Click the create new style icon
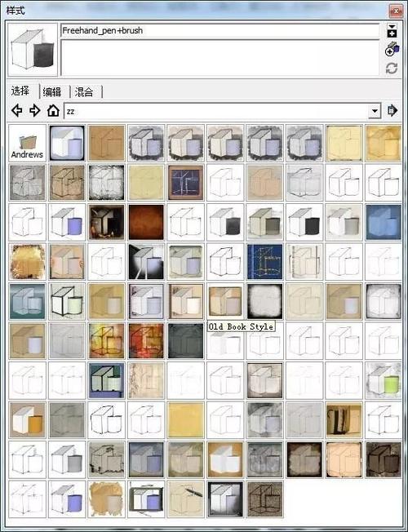Screen dimensions: 408x532 (x=392, y=51)
